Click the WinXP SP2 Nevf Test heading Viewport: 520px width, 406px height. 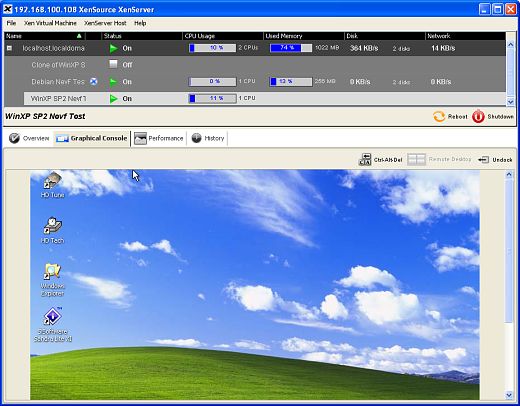[45, 116]
